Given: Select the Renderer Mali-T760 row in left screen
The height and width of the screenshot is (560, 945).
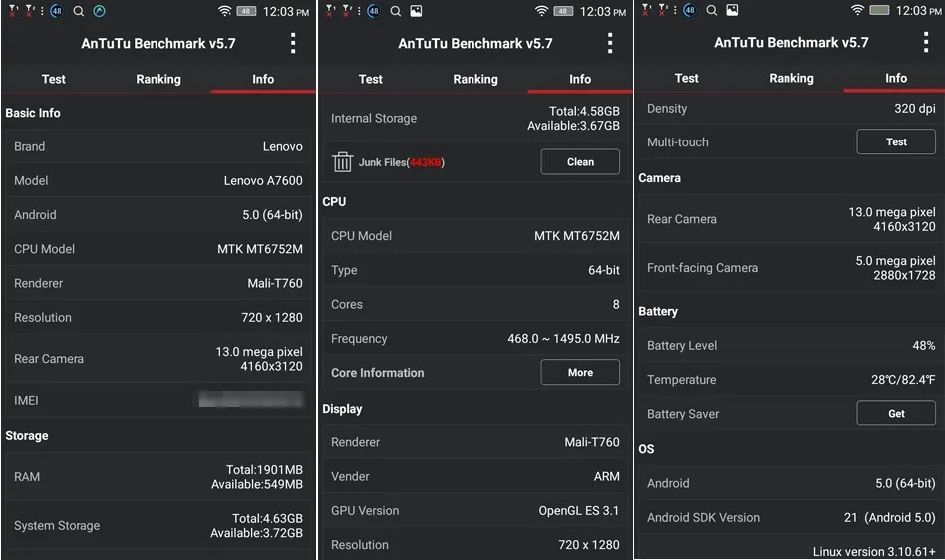Looking at the screenshot, I should [158, 283].
